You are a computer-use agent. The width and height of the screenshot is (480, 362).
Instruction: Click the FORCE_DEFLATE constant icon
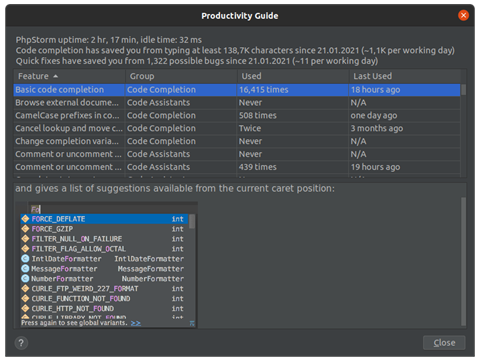click(25, 219)
